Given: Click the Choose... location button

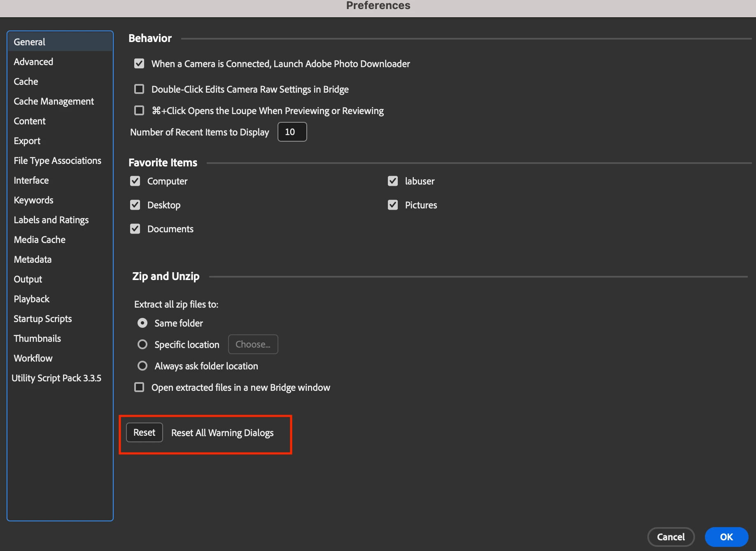Looking at the screenshot, I should point(253,344).
